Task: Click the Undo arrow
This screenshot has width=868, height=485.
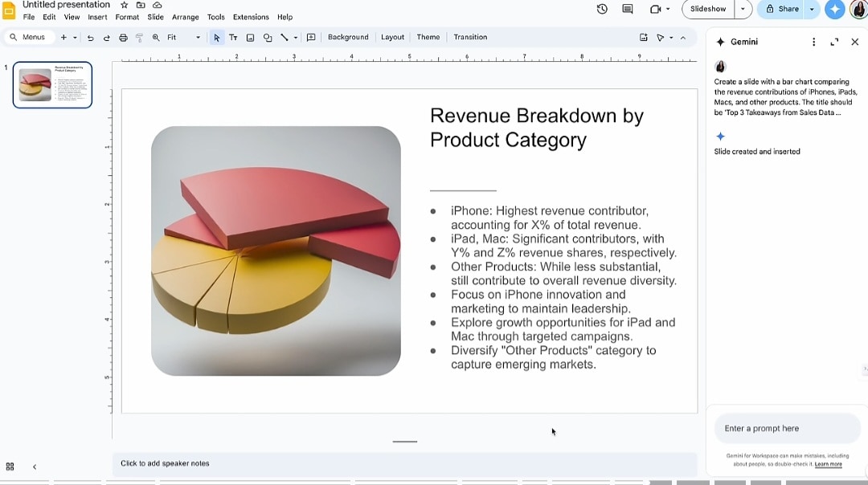Action: pyautogui.click(x=90, y=38)
